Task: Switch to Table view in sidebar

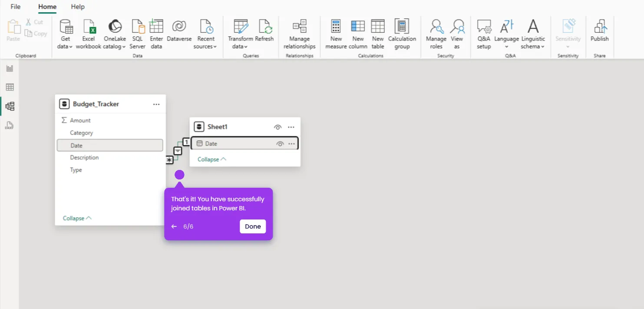Action: point(10,87)
